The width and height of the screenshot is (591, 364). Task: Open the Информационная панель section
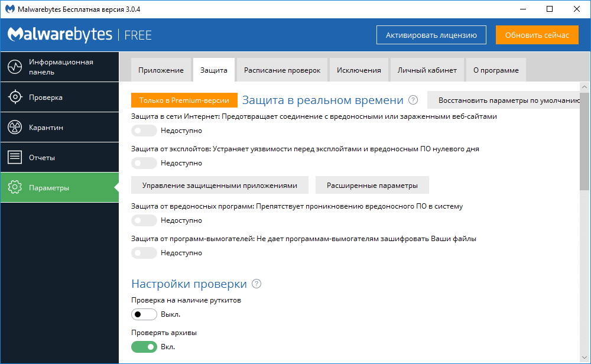coord(59,67)
